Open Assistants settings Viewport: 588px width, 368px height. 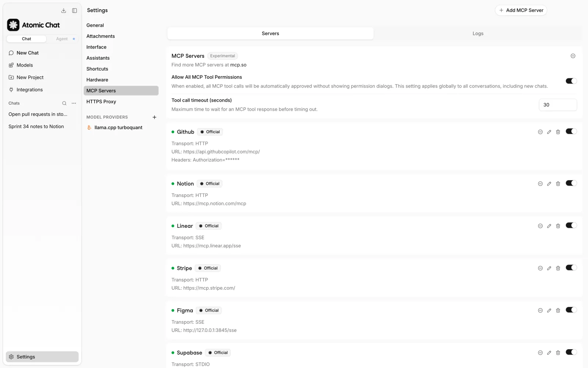tap(121, 58)
